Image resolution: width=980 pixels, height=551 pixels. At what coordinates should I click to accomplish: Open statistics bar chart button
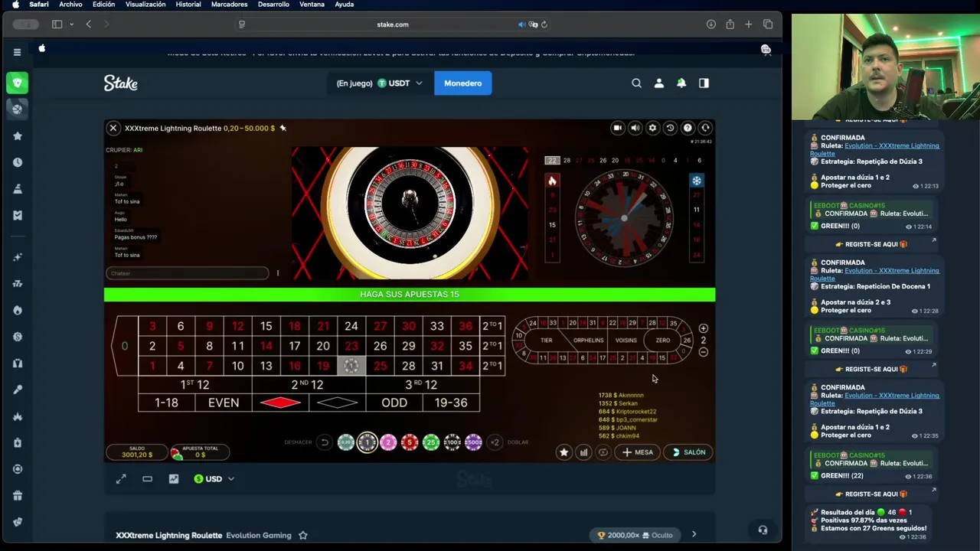point(583,452)
